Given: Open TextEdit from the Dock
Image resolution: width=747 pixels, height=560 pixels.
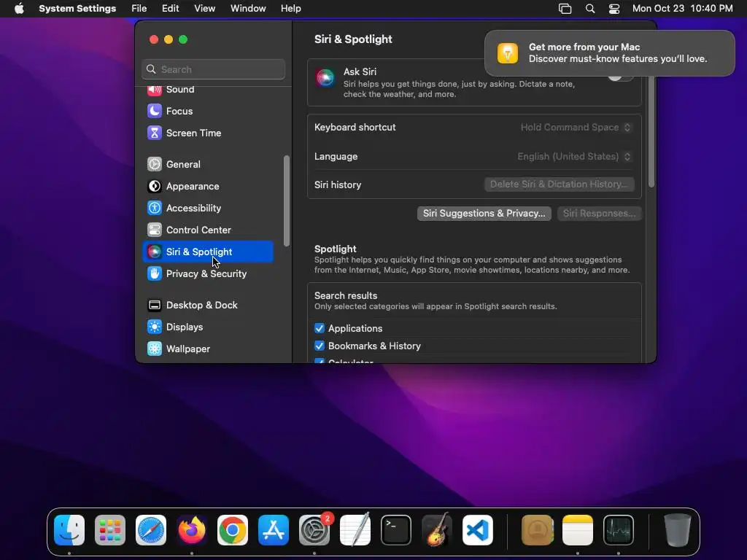Looking at the screenshot, I should (x=355, y=530).
